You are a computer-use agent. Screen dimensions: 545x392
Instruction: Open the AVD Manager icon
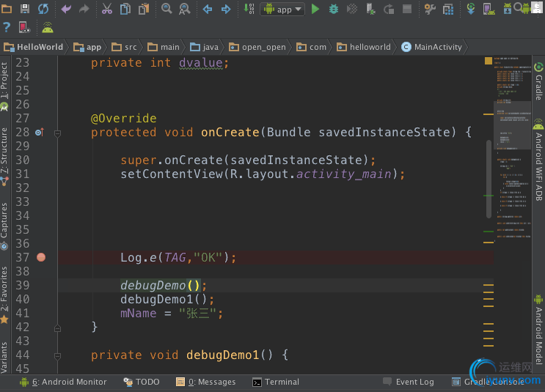coord(489,9)
